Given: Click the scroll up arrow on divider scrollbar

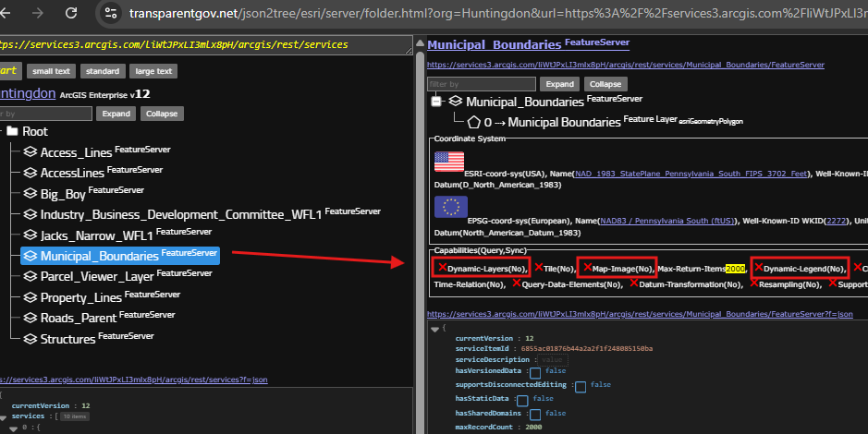Looking at the screenshot, I should click(421, 43).
